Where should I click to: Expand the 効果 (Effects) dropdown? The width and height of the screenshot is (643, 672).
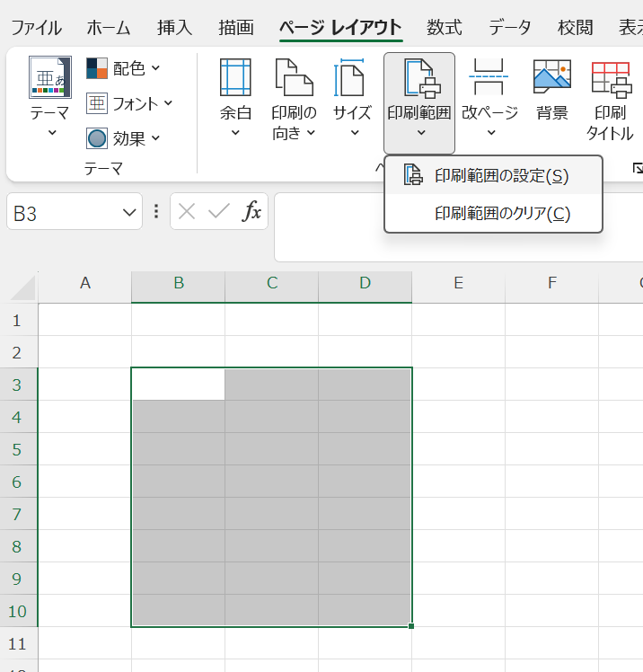124,138
